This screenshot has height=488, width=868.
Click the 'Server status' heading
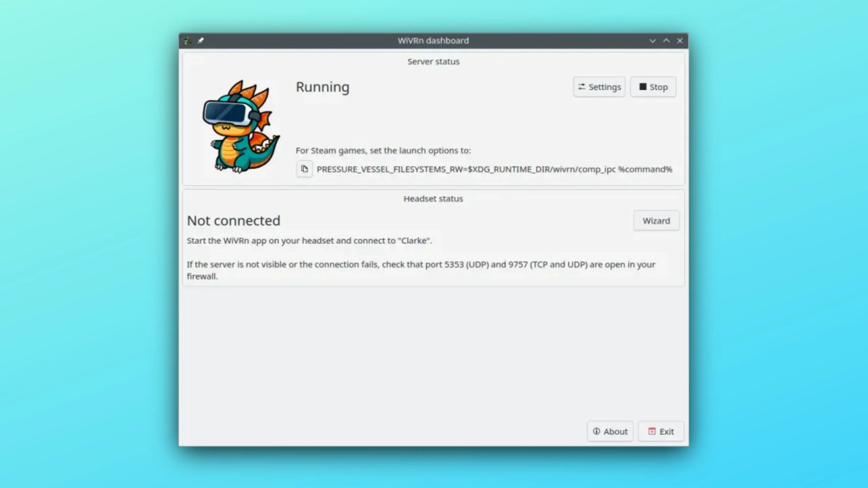coord(433,62)
